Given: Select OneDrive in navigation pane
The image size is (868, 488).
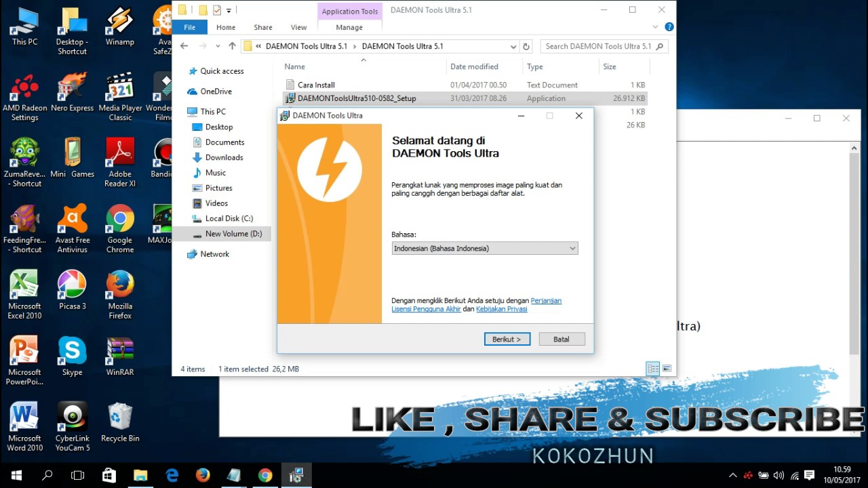Looking at the screenshot, I should (x=216, y=91).
